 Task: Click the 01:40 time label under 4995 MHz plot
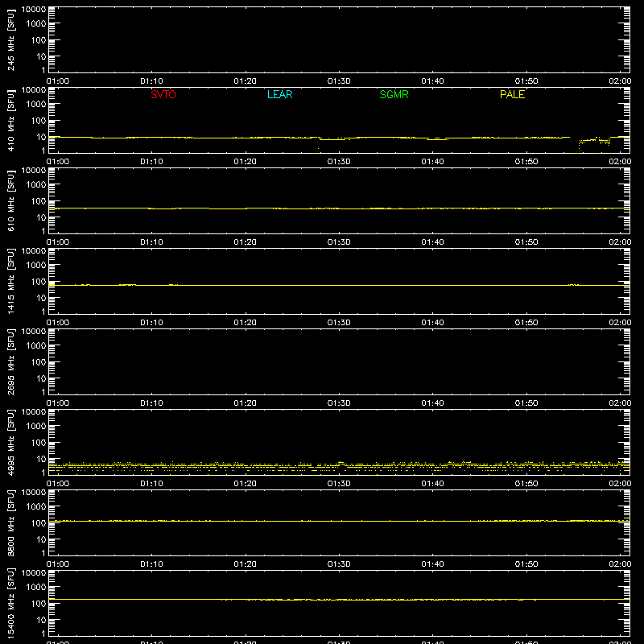pyautogui.click(x=432, y=484)
